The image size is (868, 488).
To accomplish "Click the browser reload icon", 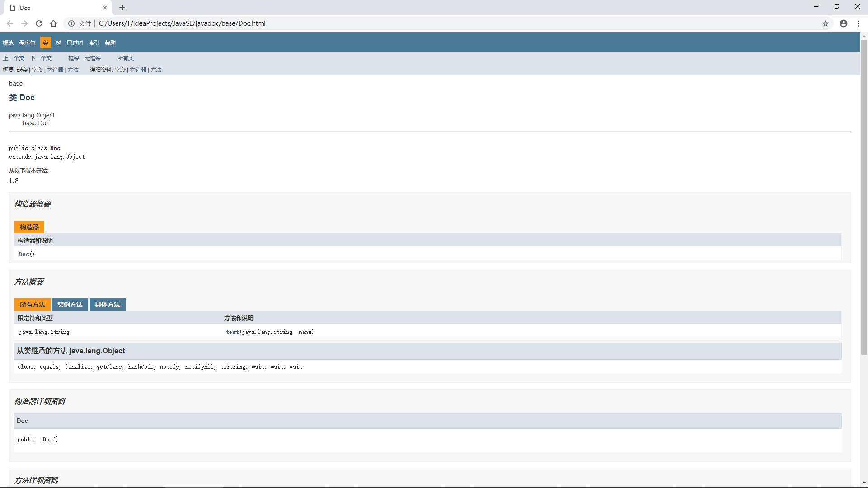I will point(39,23).
